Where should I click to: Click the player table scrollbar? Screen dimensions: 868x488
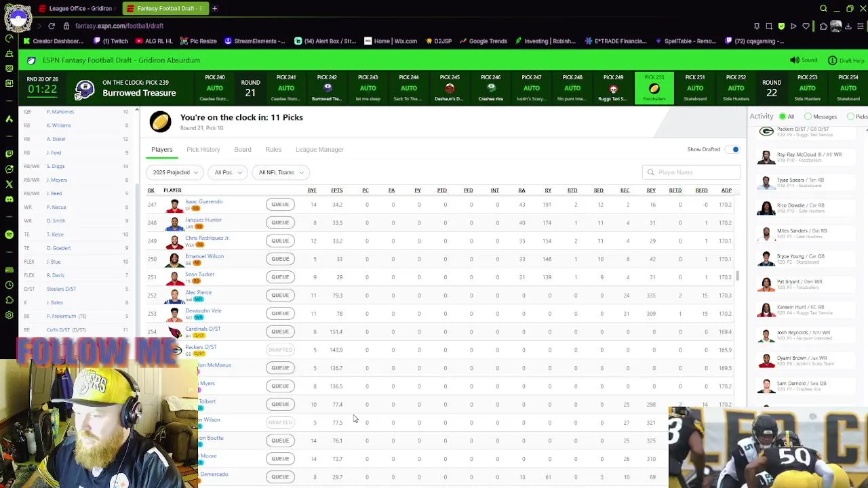pyautogui.click(x=737, y=276)
